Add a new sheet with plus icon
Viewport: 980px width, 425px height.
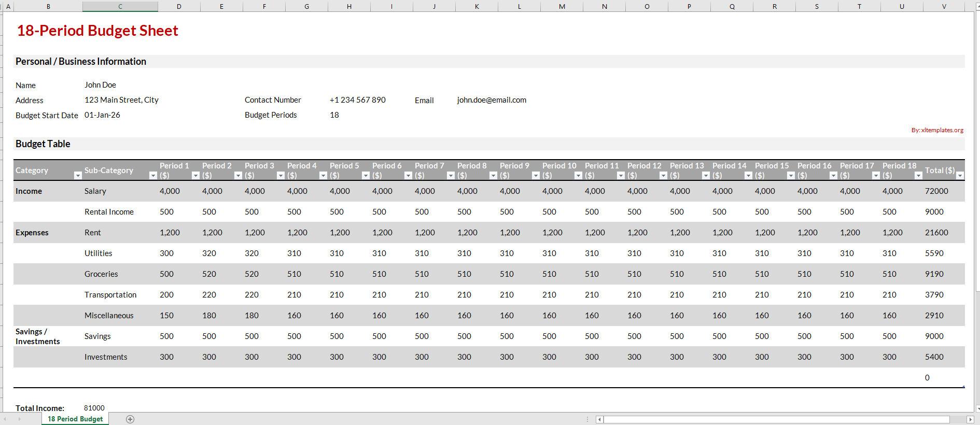click(130, 419)
